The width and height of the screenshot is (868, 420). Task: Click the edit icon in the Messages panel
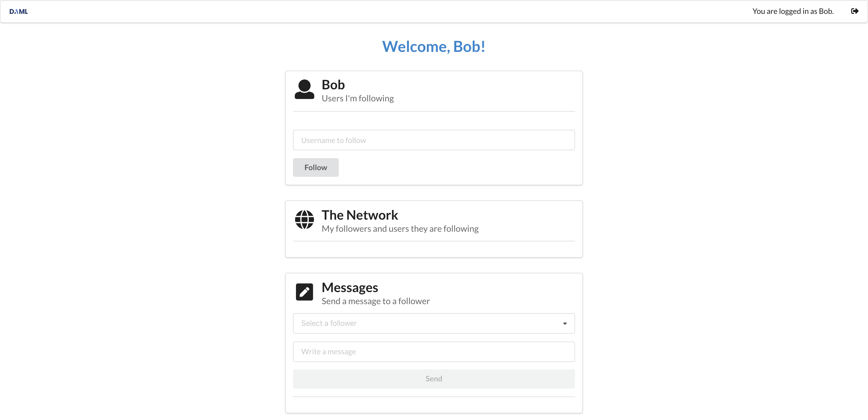coord(304,292)
